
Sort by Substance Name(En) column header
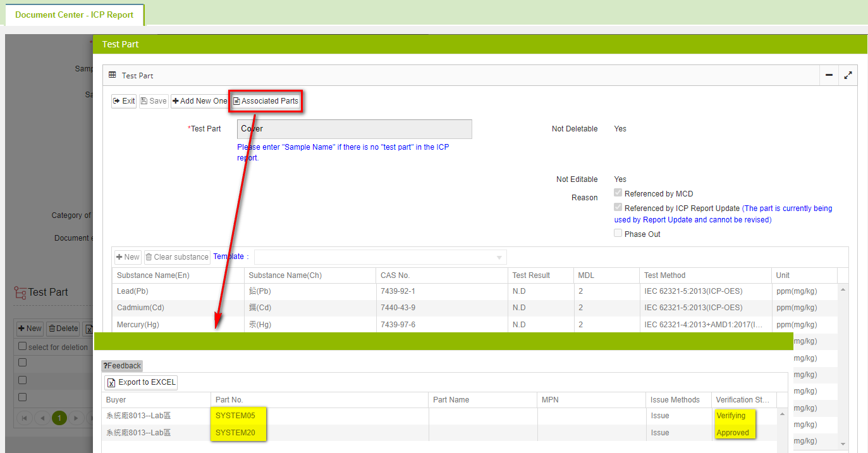[178, 275]
